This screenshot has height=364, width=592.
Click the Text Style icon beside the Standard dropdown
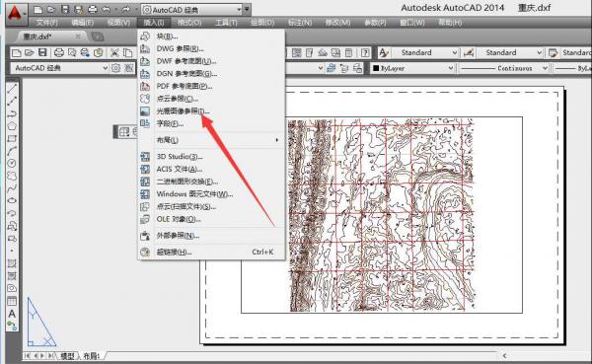click(384, 52)
